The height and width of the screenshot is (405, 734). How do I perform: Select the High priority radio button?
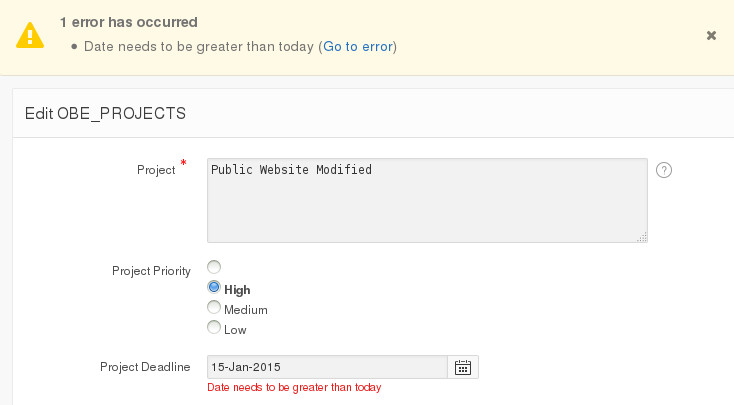[x=213, y=288]
